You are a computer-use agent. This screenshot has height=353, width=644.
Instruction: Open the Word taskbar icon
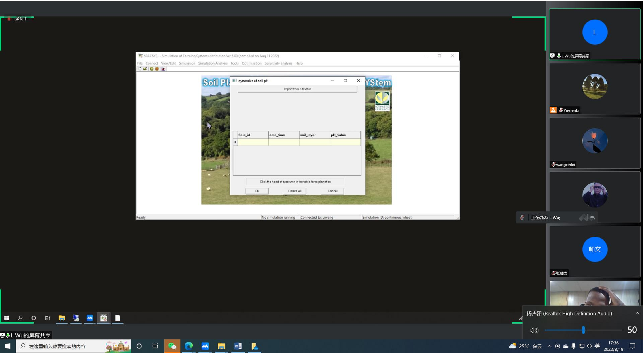[x=238, y=346]
